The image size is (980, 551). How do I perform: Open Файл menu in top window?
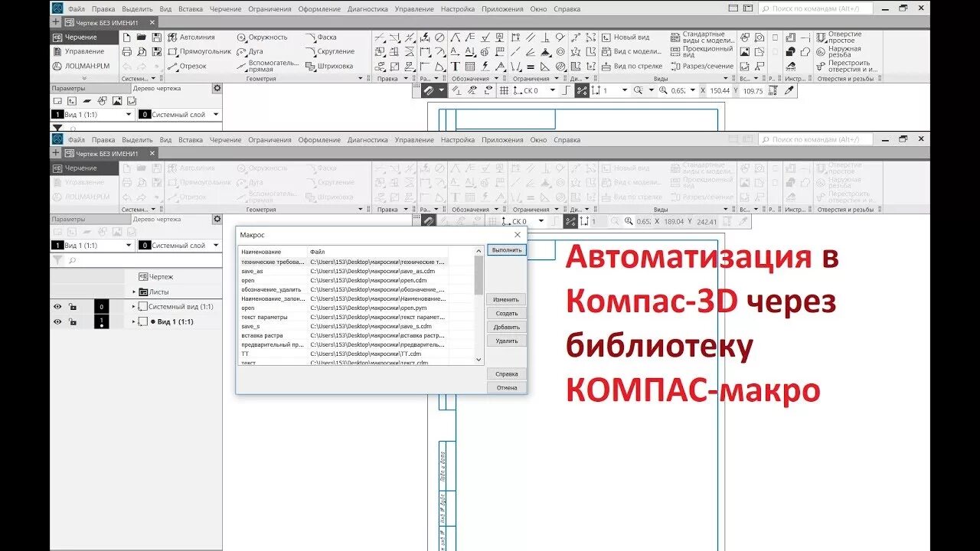click(77, 9)
